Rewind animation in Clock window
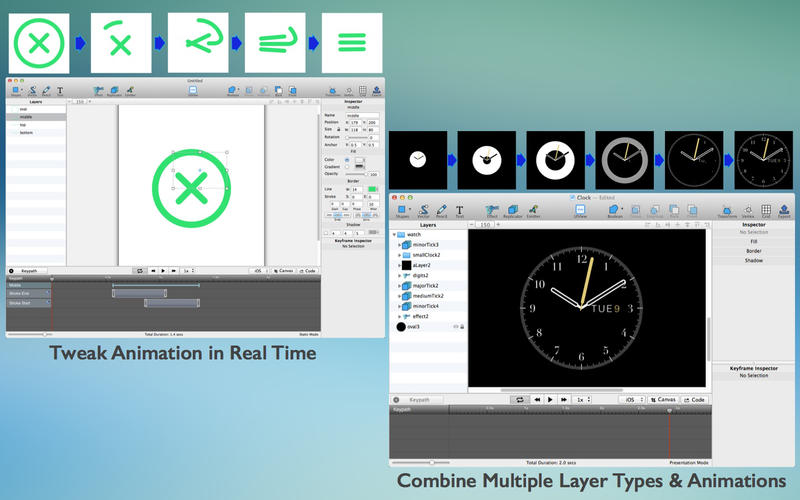This screenshot has width=800, height=500. (537, 400)
